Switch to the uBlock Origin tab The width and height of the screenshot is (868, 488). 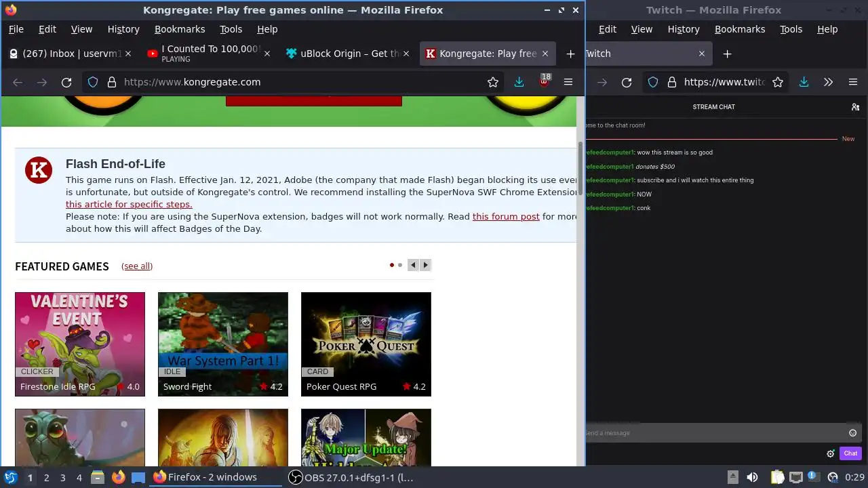[347, 54]
